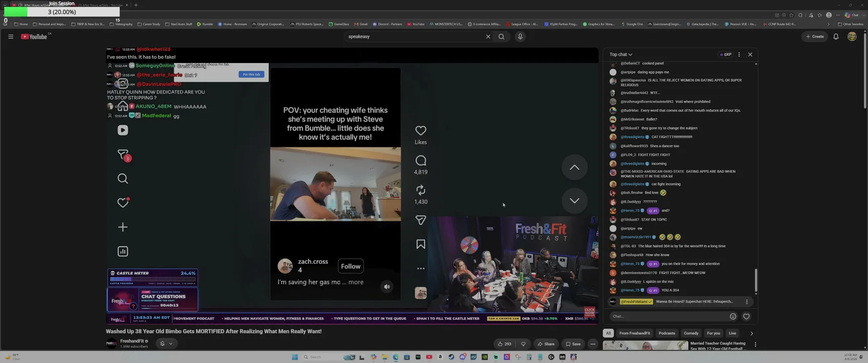Go to the next video with down arrow
The image size is (868, 363).
[x=574, y=200]
